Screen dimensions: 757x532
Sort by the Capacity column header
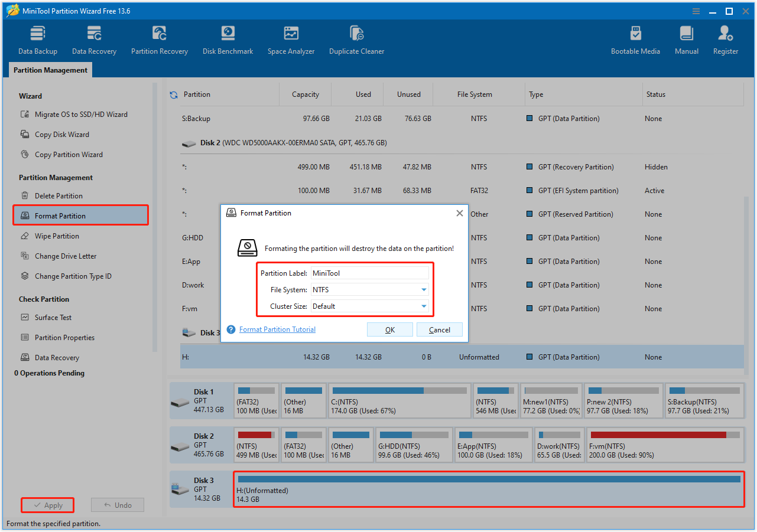306,94
